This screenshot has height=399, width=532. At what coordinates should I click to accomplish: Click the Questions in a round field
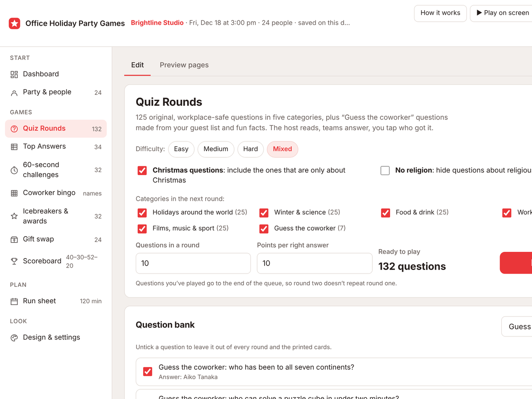(193, 263)
